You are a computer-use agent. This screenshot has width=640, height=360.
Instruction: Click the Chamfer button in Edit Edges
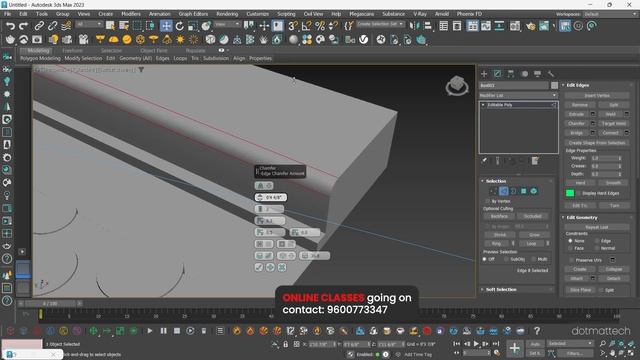pos(576,123)
